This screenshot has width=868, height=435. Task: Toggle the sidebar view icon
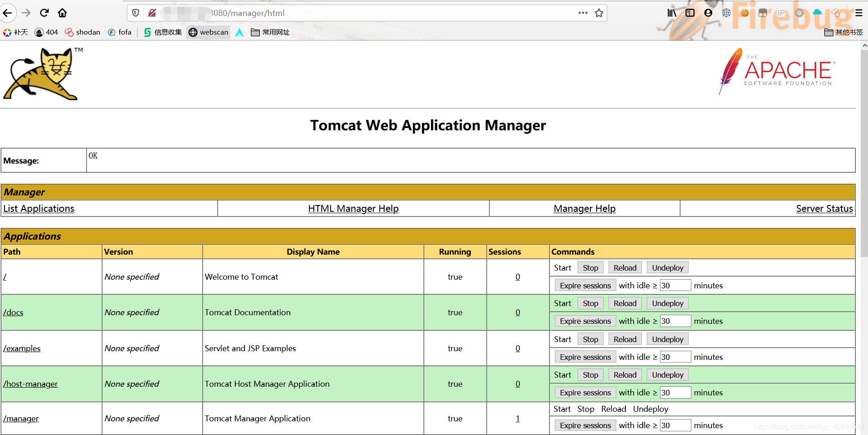pos(690,13)
